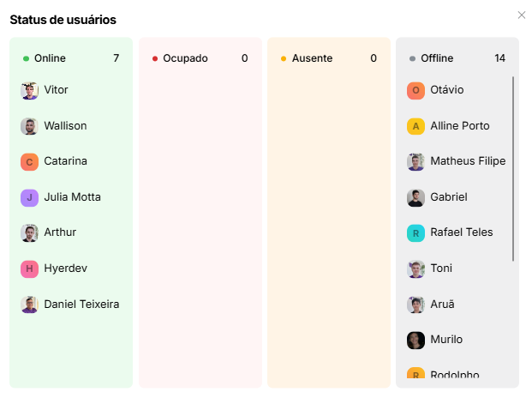Click Gabriel in the Offline list
Viewport: 532px width, 398px height.
click(x=449, y=197)
